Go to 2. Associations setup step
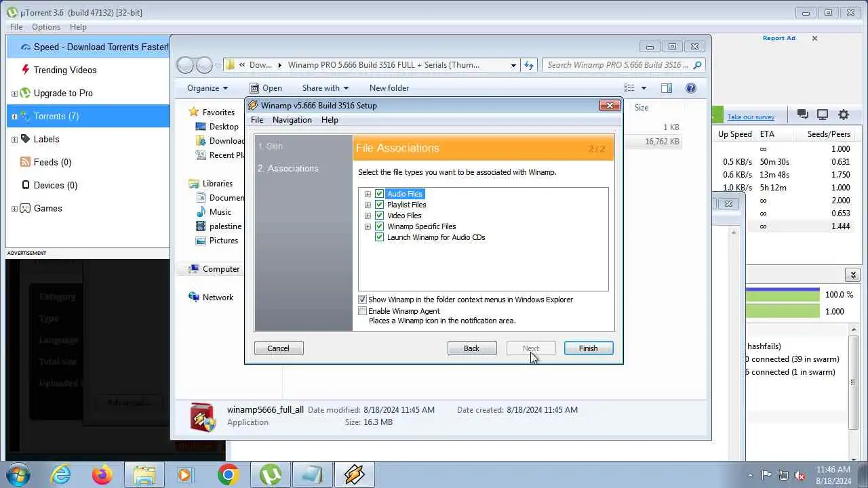The height and width of the screenshot is (488, 868). pos(288,169)
